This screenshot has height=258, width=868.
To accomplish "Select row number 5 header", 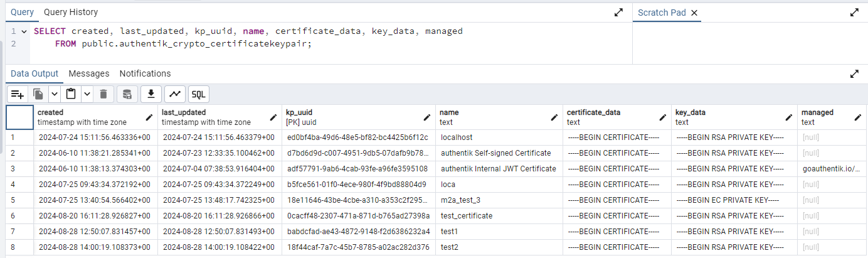I will (x=20, y=200).
